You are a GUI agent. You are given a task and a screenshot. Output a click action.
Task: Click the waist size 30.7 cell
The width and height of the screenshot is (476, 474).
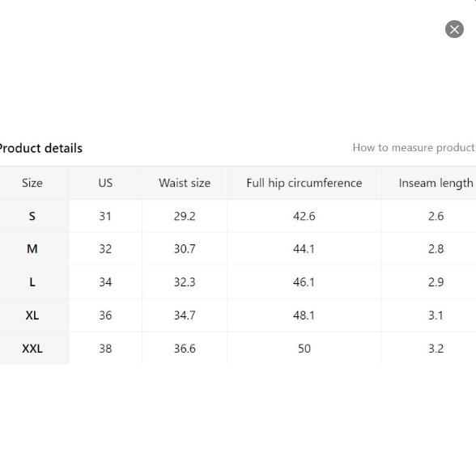point(185,249)
